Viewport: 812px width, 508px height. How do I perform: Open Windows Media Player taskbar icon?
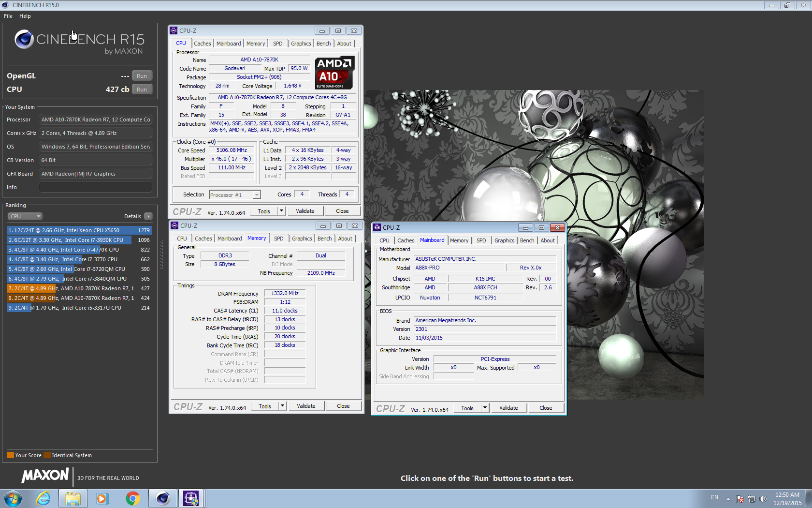(x=101, y=498)
